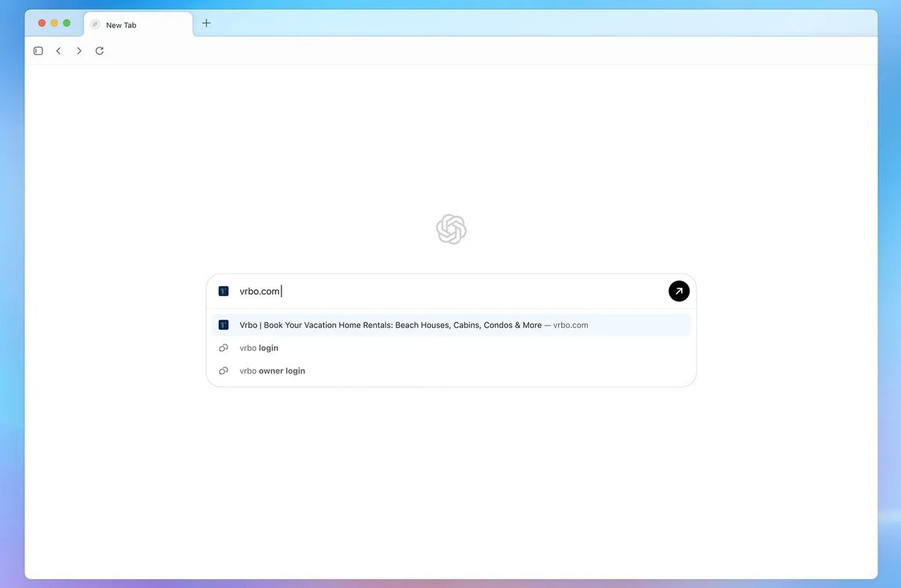901x588 pixels.
Task: Click the Vrbo favicon in top suggestion
Action: (224, 325)
